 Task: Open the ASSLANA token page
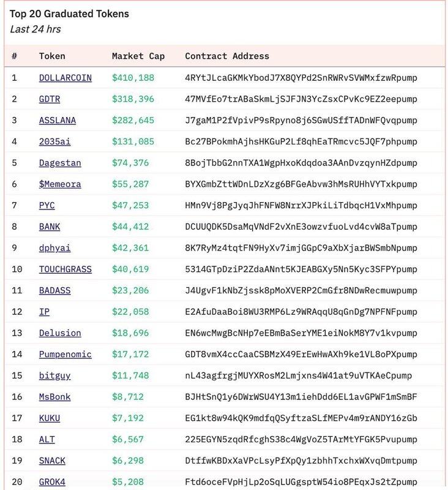point(58,121)
